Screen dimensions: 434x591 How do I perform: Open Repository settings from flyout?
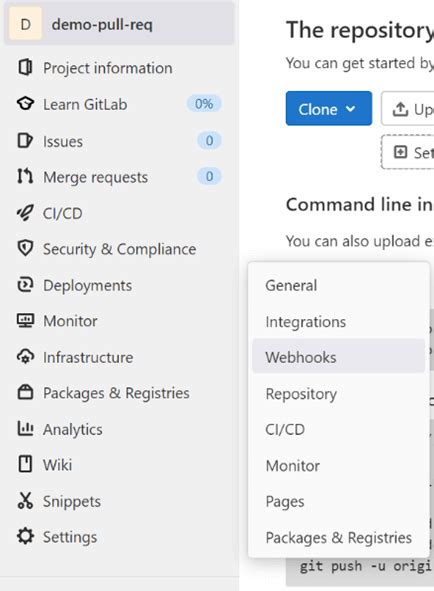point(339,394)
